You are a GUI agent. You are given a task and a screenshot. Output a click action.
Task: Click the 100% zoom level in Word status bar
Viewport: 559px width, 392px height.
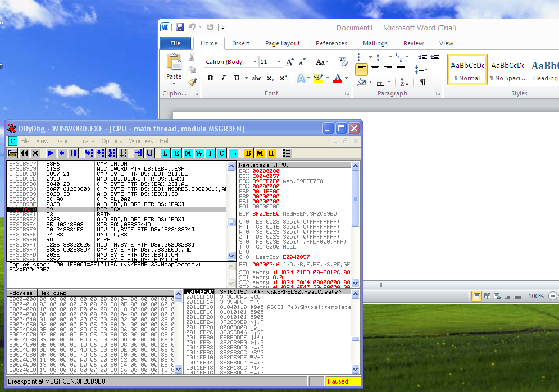click(536, 296)
